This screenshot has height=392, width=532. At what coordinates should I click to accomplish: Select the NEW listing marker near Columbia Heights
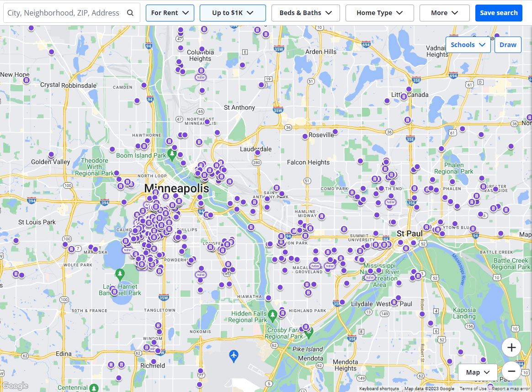(x=201, y=77)
